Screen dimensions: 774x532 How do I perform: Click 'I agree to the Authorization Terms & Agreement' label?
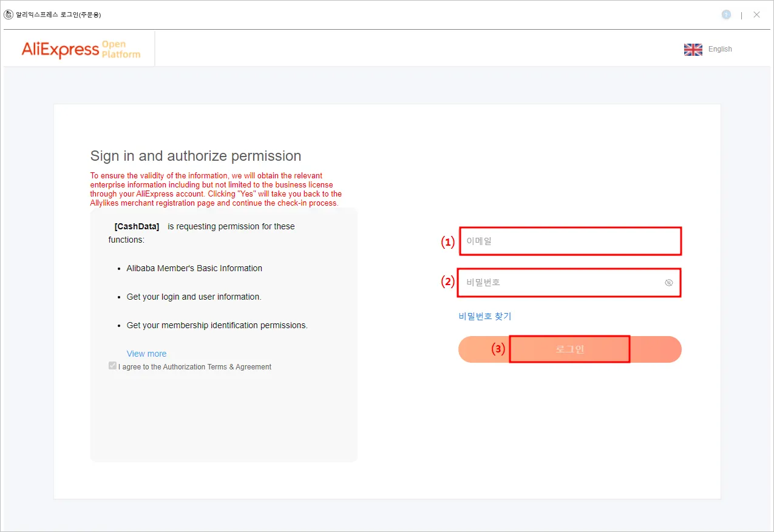195,367
